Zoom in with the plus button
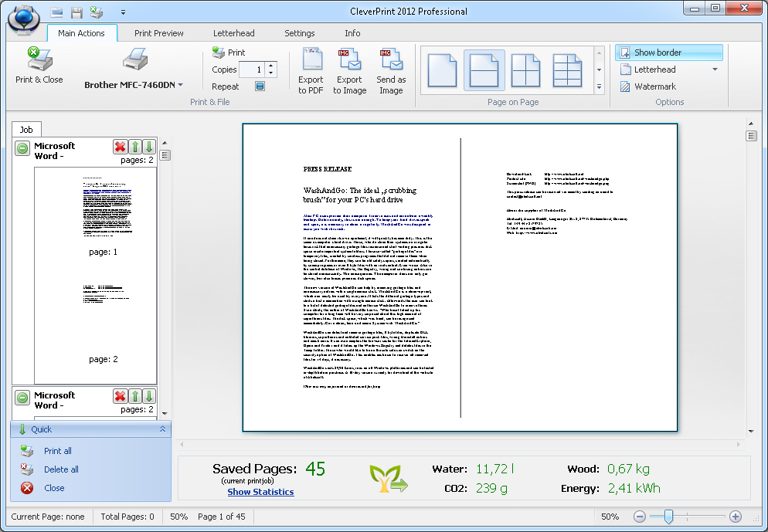This screenshot has height=532, width=768. point(736,517)
